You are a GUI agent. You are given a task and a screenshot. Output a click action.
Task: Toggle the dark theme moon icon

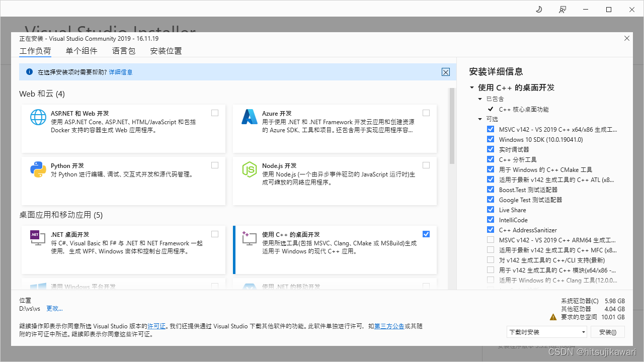click(539, 10)
